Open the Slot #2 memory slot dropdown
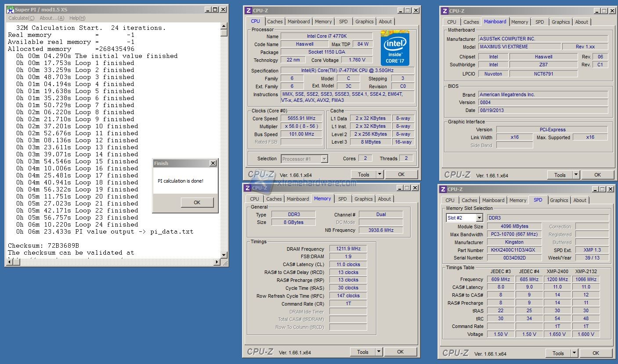 (479, 218)
